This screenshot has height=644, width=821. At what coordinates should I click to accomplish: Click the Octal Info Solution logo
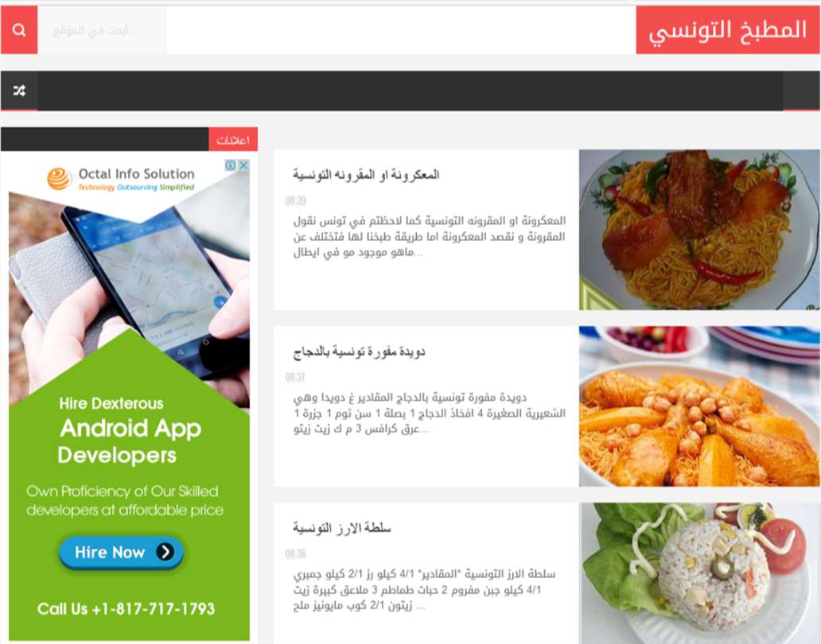click(x=121, y=178)
